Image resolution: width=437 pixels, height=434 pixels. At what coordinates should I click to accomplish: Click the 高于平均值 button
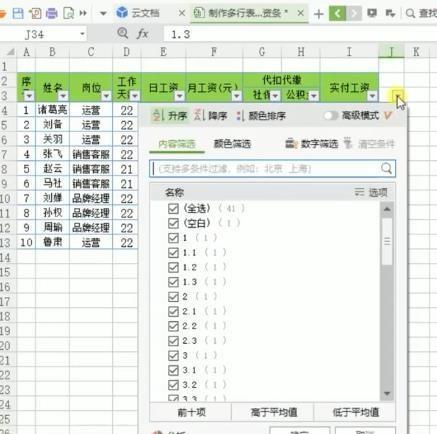(x=273, y=413)
